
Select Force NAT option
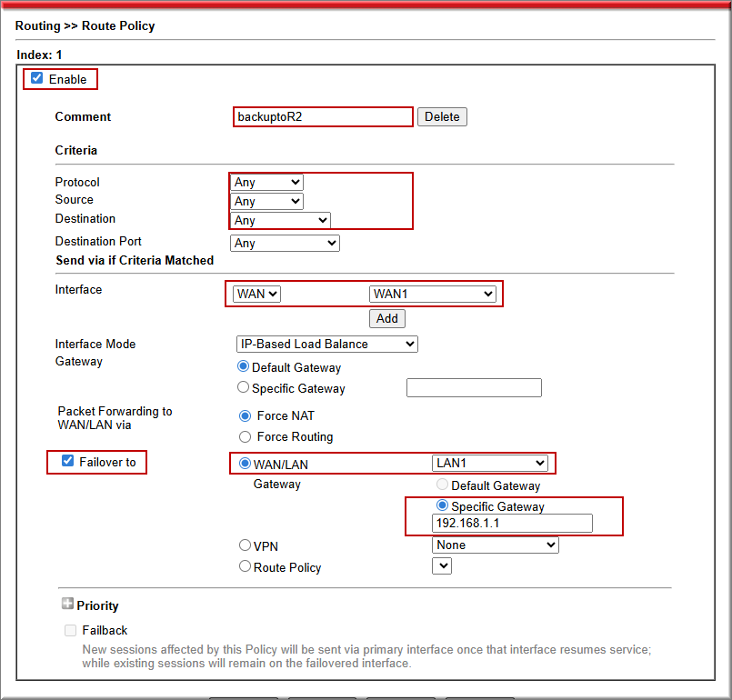pos(245,415)
